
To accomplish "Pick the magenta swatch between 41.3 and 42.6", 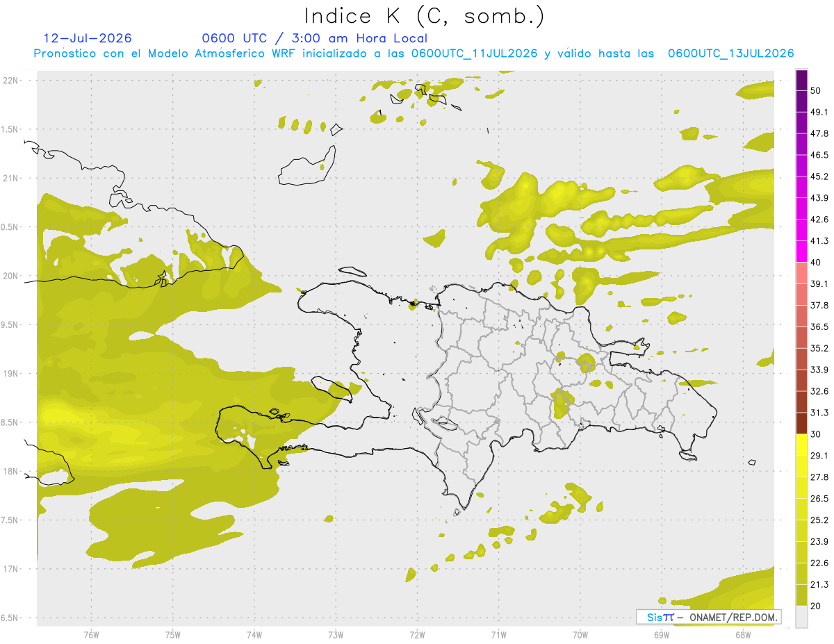I will coord(801,230).
